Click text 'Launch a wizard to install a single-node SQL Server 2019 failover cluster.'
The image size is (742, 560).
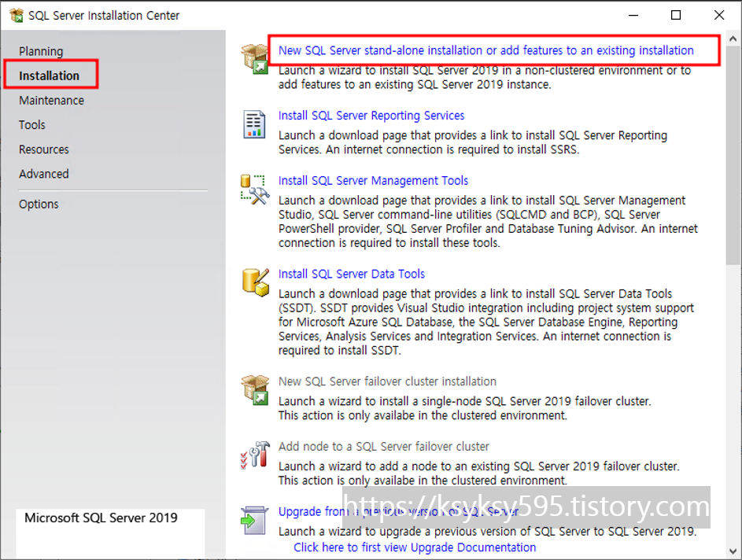pos(465,402)
